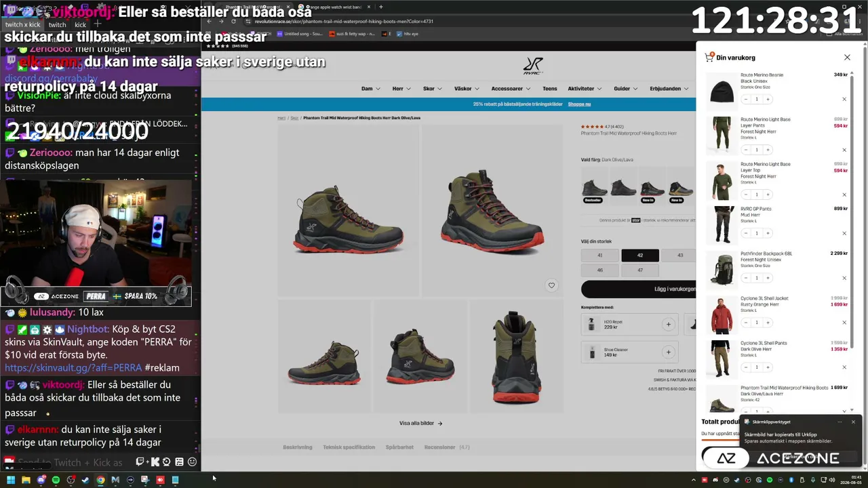Switch to Teknisk specifikation tab

(349, 447)
